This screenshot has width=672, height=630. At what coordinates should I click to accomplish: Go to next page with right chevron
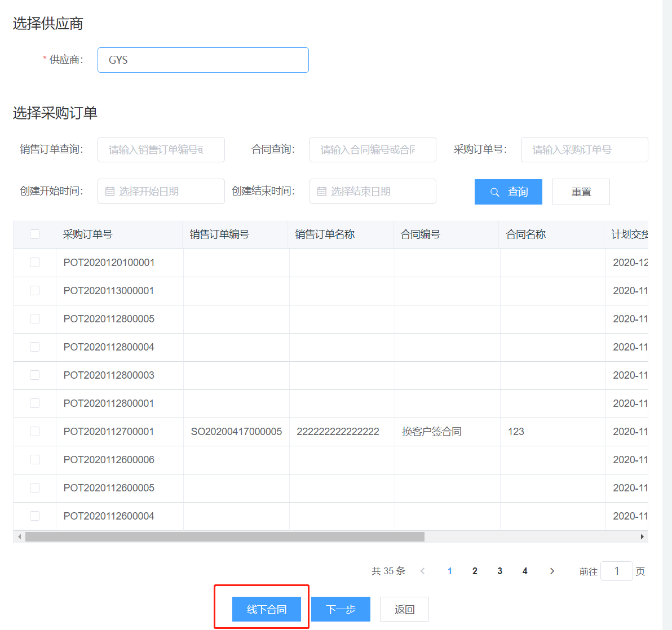click(x=552, y=571)
